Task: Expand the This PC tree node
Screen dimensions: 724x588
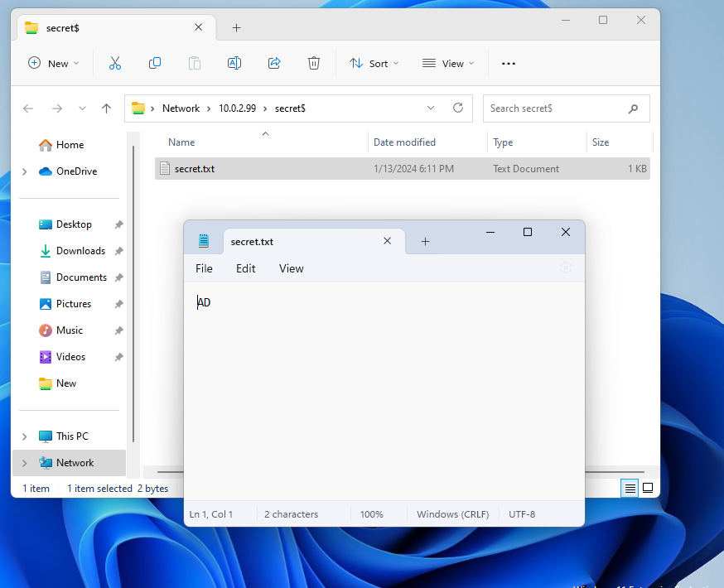Action: [25, 436]
